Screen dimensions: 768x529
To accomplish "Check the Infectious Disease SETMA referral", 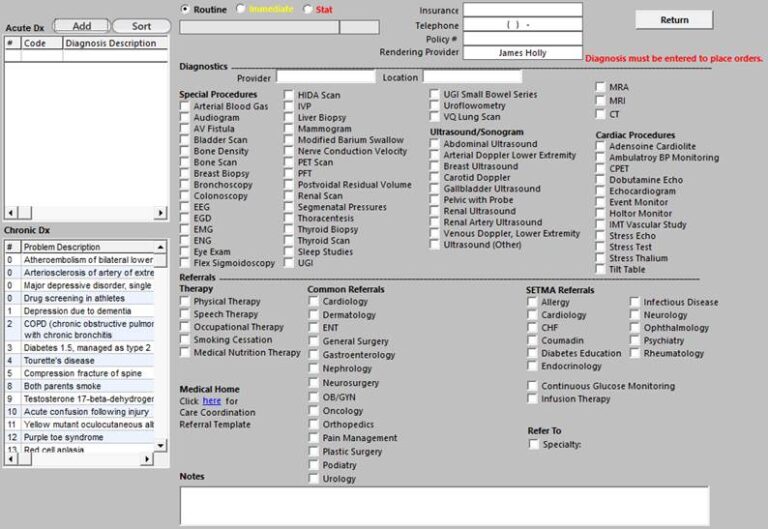I will 635,302.
